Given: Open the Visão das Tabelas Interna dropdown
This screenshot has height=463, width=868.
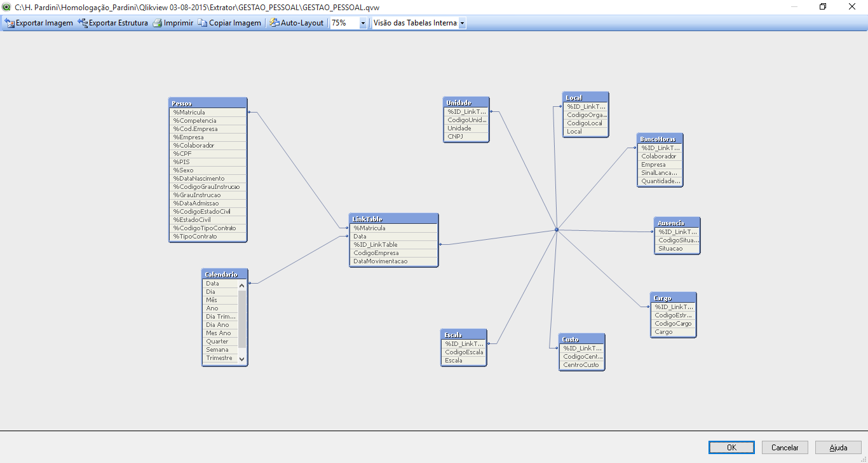Looking at the screenshot, I should pyautogui.click(x=462, y=23).
